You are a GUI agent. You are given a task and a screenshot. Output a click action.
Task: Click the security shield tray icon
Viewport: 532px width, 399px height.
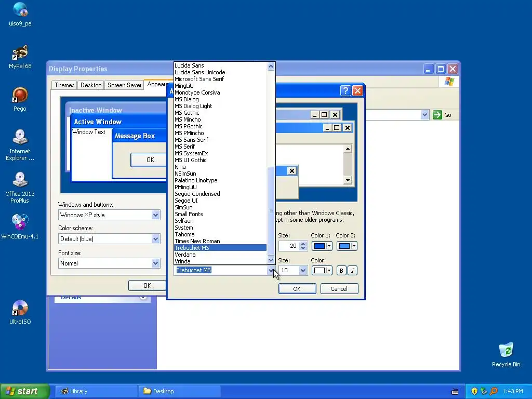474,391
